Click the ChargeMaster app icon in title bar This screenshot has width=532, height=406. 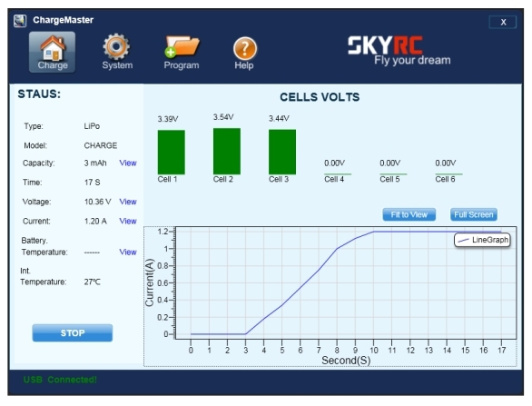[x=20, y=21]
